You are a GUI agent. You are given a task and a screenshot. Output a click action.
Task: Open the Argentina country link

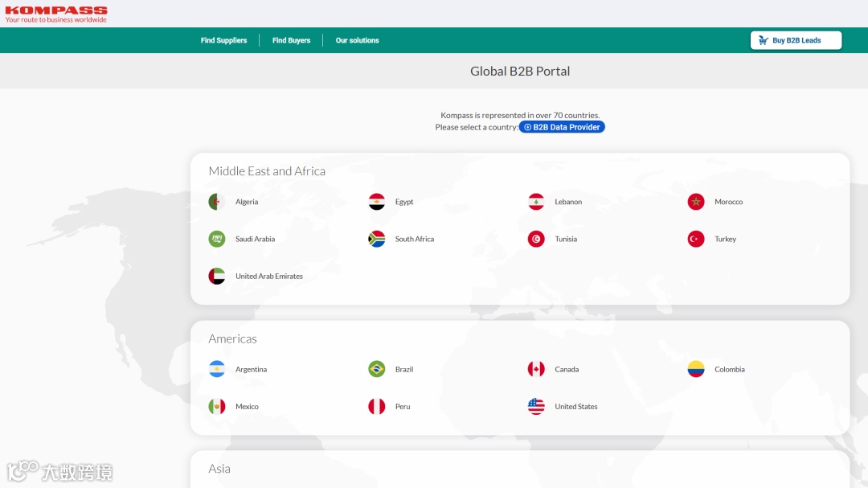coord(251,369)
